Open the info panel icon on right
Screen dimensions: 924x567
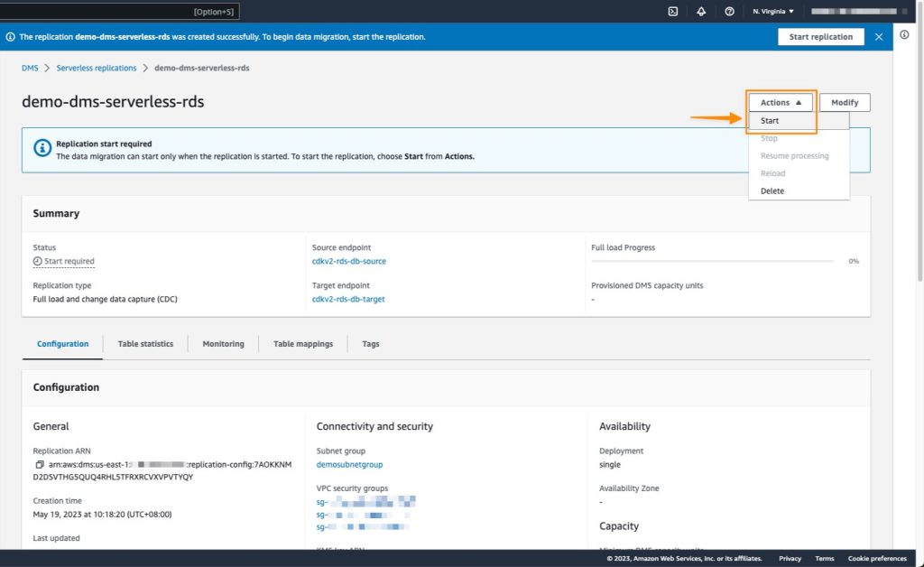[904, 35]
